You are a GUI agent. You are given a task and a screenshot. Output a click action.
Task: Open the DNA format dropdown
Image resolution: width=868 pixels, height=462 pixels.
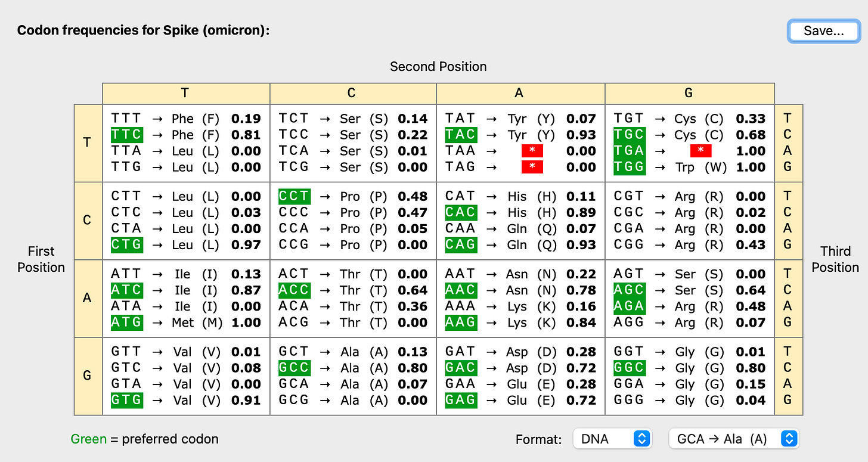(x=612, y=439)
